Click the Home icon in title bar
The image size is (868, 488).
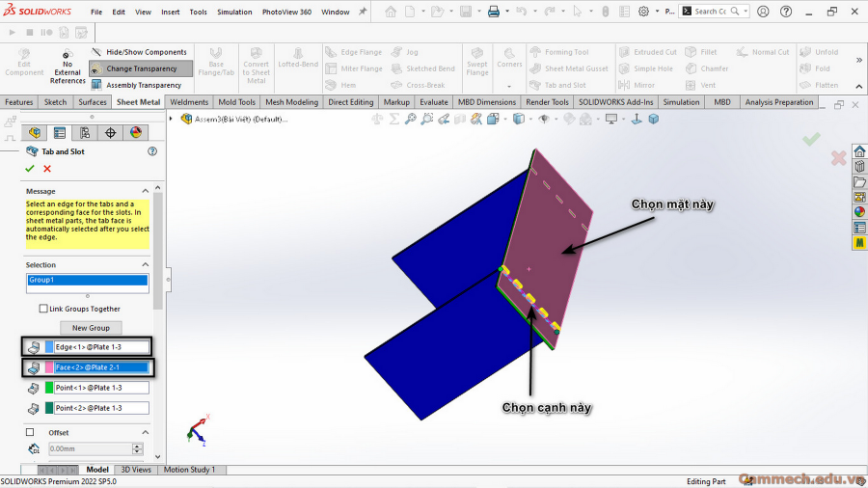pyautogui.click(x=391, y=12)
